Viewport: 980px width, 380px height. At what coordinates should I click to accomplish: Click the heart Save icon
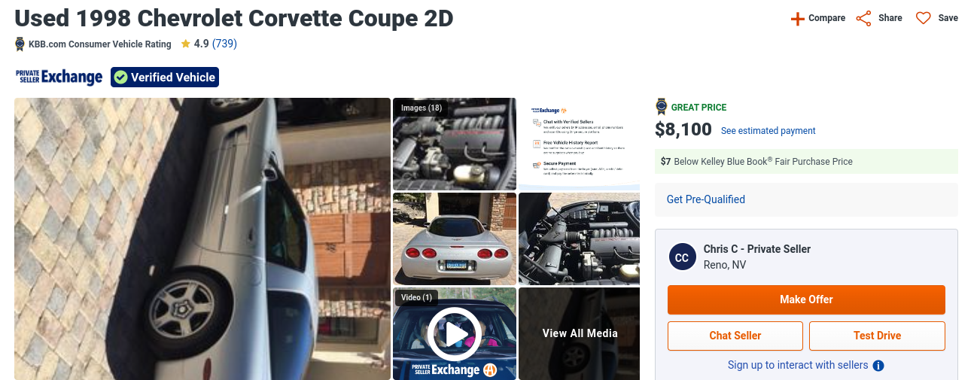[x=924, y=18]
